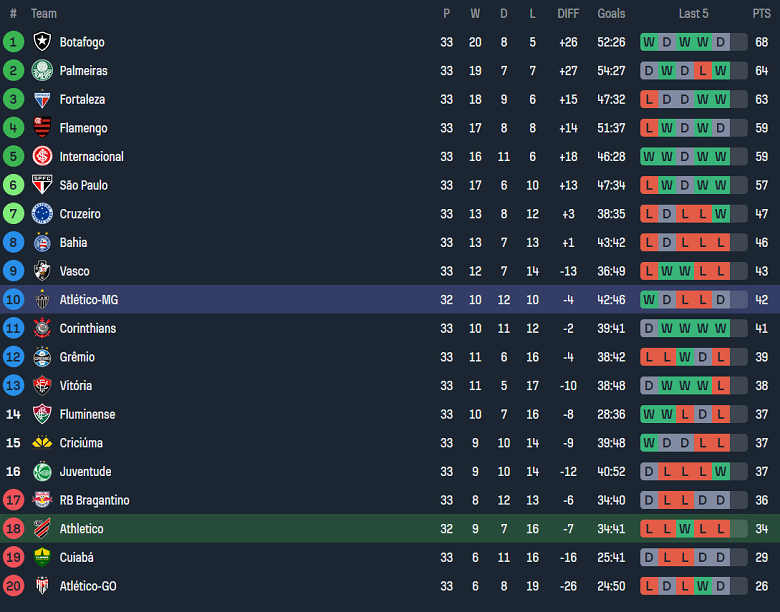Click the position 1 rank badge
Image resolution: width=780 pixels, height=612 pixels.
pyautogui.click(x=13, y=42)
